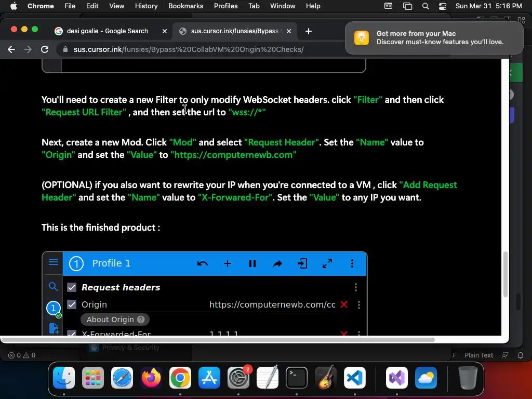The height and width of the screenshot is (399, 532).
Task: Toggle the Origin header checkbox
Action: point(72,304)
